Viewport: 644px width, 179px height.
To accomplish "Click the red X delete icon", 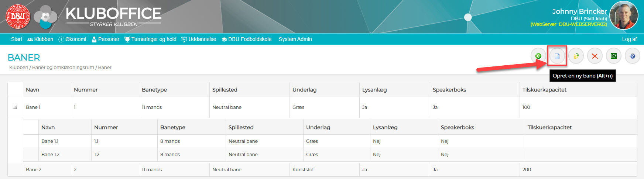I will click(x=595, y=56).
